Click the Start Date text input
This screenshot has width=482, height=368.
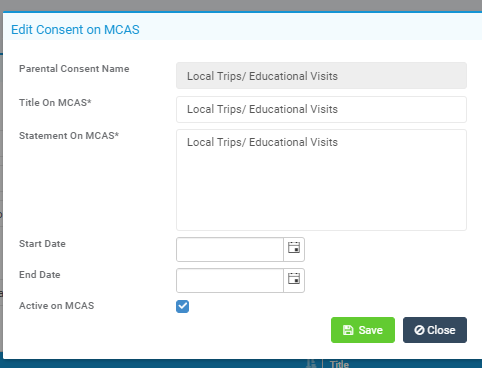tap(230, 249)
